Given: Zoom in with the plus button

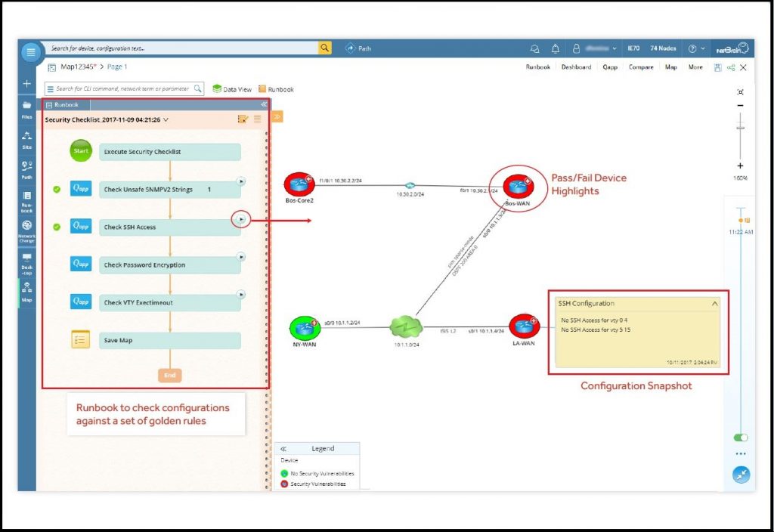Looking at the screenshot, I should click(x=740, y=166).
